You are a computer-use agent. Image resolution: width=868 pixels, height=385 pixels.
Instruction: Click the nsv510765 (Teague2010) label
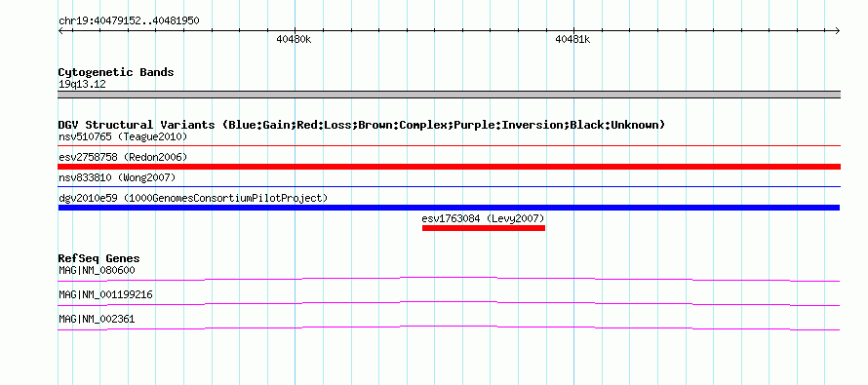(x=123, y=136)
